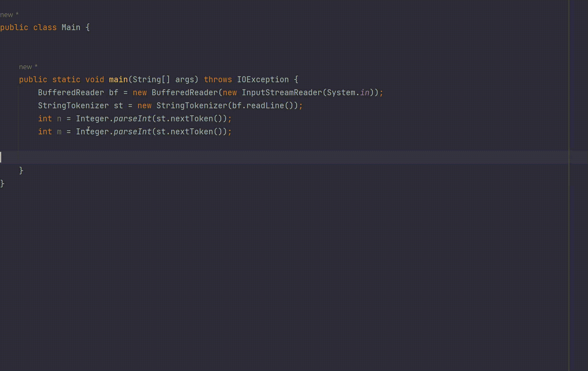Click the StringTokenizer type before st
The image size is (588, 371).
[73, 105]
